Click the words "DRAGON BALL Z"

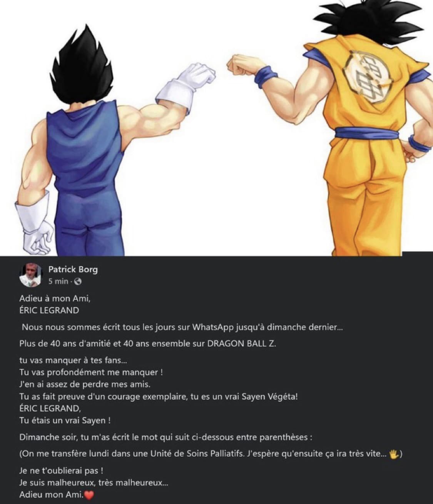(242, 344)
